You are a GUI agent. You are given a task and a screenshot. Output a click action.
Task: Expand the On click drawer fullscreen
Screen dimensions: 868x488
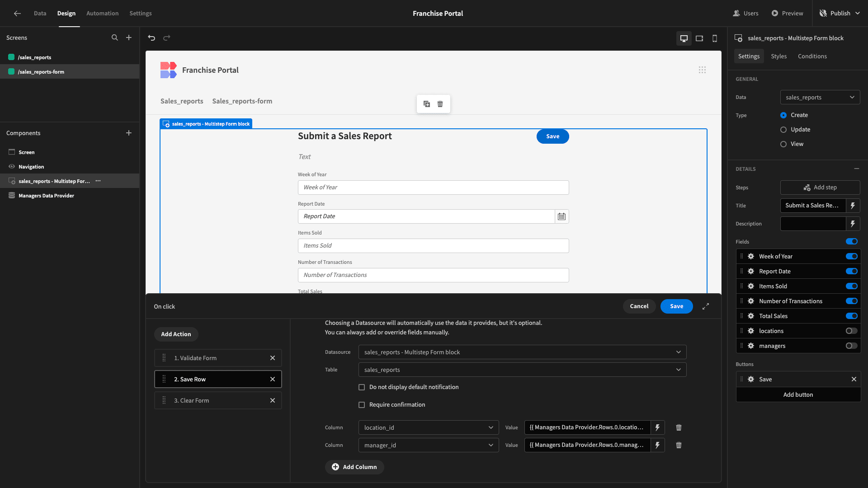[706, 306]
